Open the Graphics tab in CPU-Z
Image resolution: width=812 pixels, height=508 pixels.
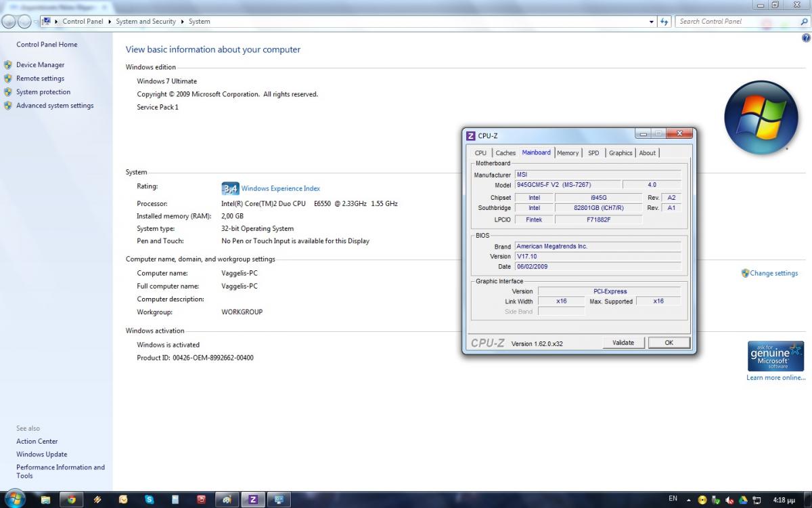pos(621,153)
